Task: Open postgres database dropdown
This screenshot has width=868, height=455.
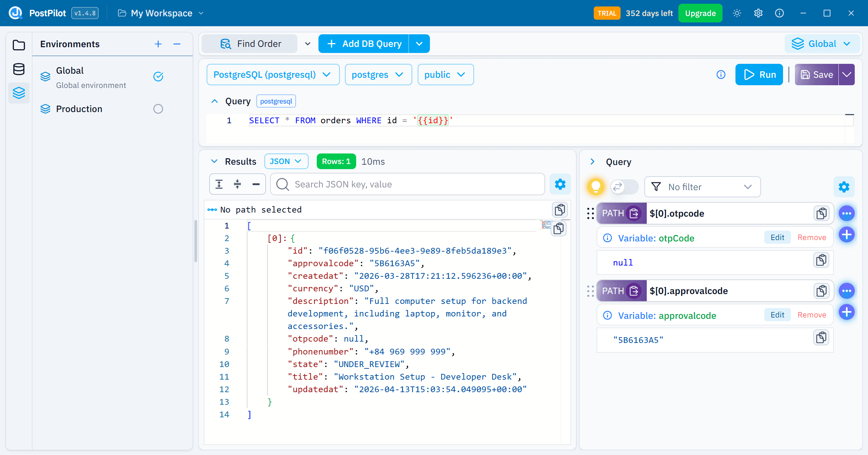Action: (378, 75)
